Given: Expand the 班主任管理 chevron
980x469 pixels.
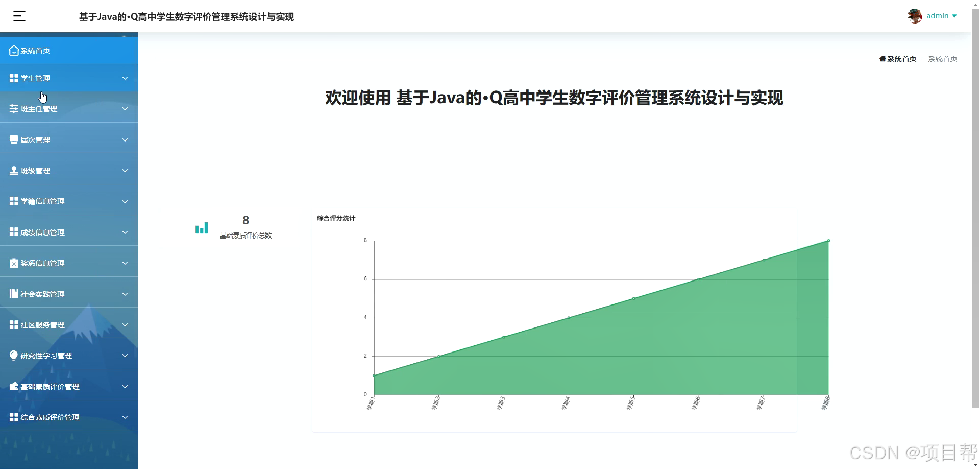Looking at the screenshot, I should (125, 109).
